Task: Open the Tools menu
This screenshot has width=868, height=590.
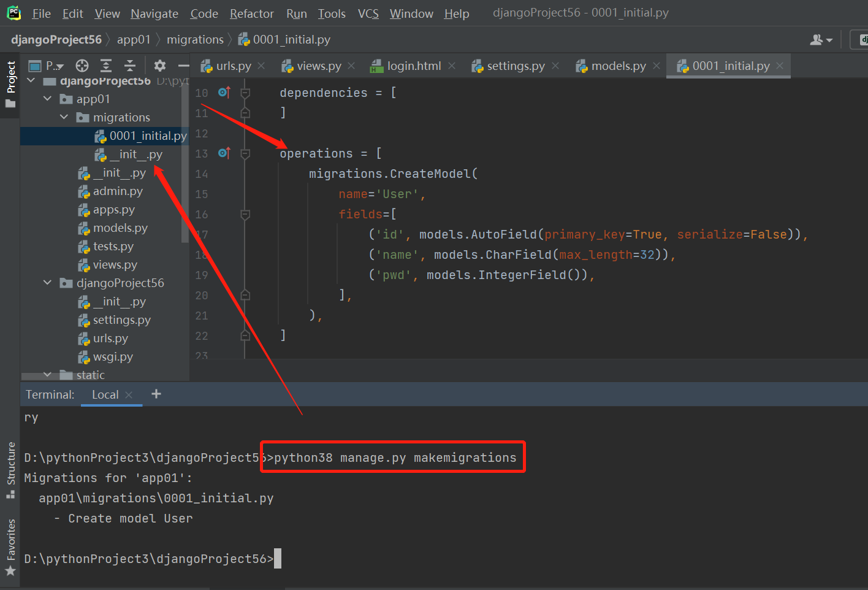Action: pyautogui.click(x=332, y=13)
